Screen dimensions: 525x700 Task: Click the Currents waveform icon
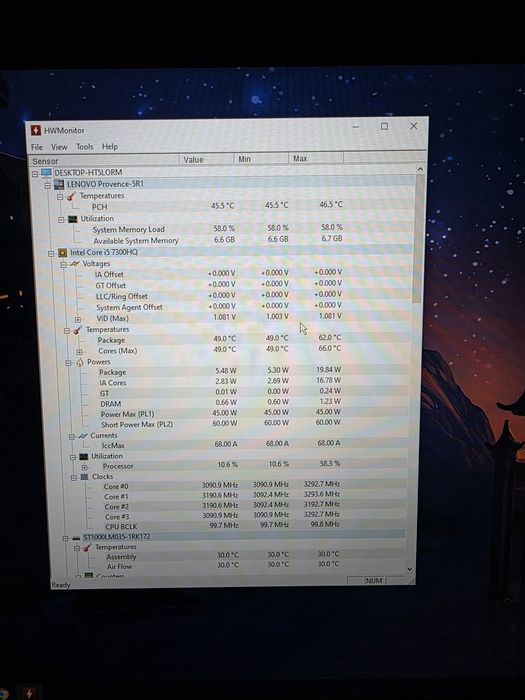(x=83, y=436)
